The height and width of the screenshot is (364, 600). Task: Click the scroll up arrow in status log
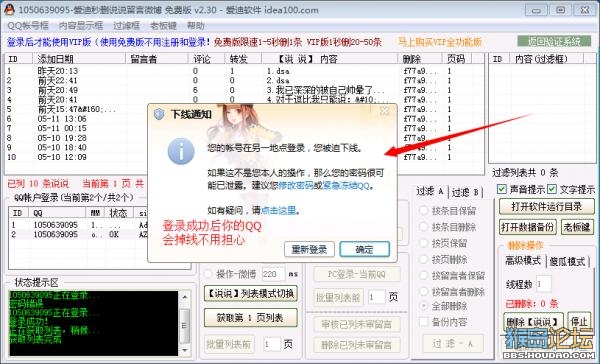185,297
